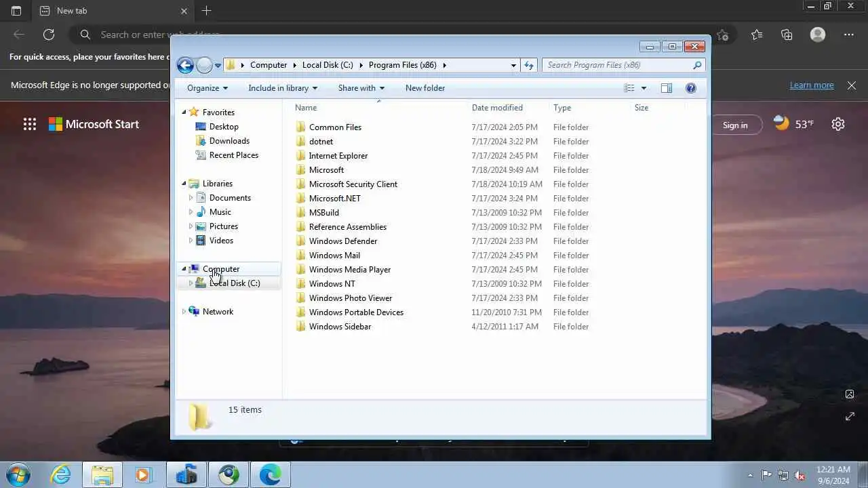Image resolution: width=868 pixels, height=488 pixels.
Task: Open recent pages dropdown beside Forward button
Action: 218,66
